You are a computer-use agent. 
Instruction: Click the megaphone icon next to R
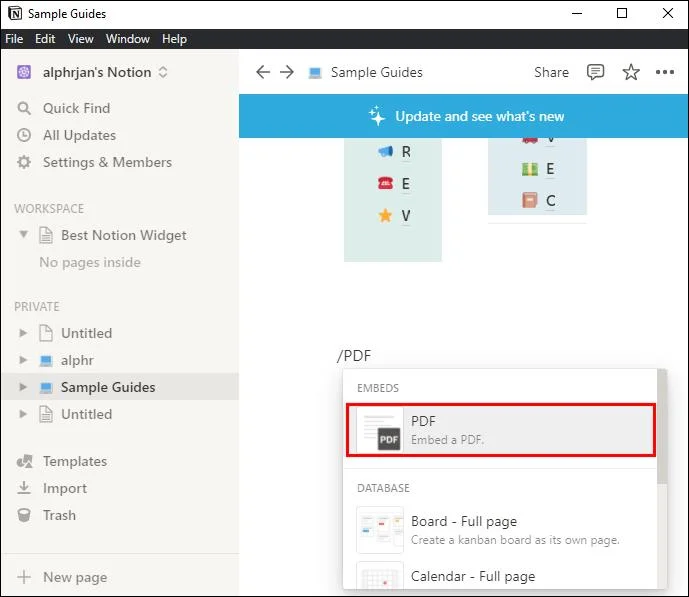pyautogui.click(x=385, y=152)
